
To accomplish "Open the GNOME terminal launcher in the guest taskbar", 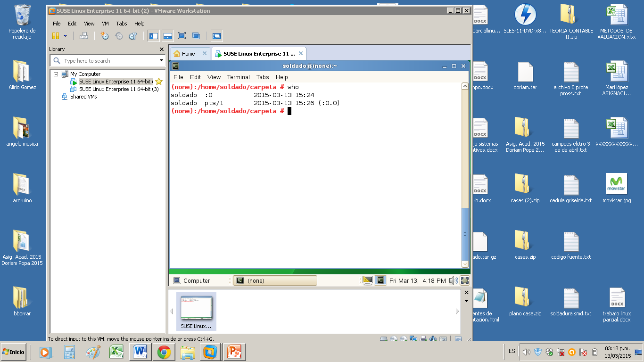I will (380, 280).
